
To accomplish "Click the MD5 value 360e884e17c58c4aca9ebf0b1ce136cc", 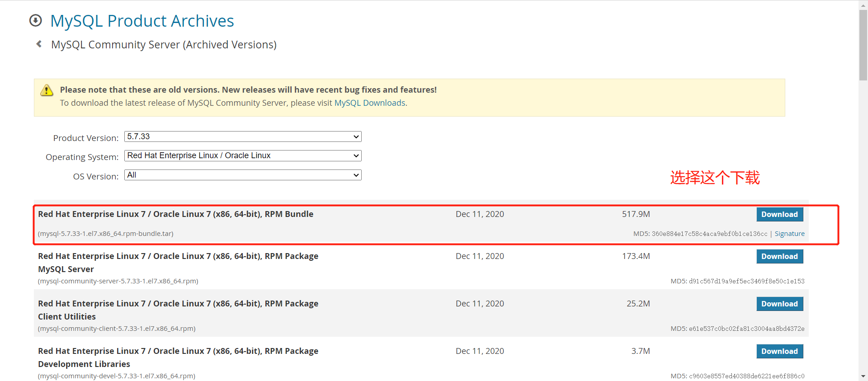I will pos(709,234).
